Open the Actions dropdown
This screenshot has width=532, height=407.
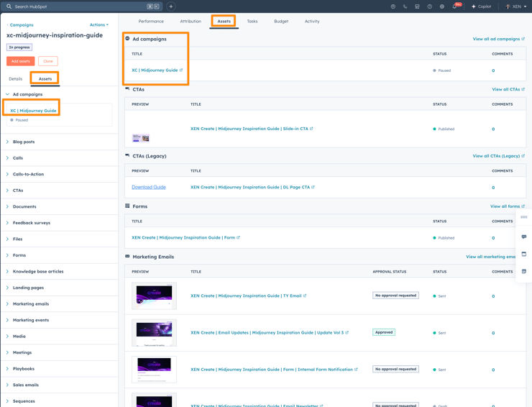pyautogui.click(x=99, y=24)
